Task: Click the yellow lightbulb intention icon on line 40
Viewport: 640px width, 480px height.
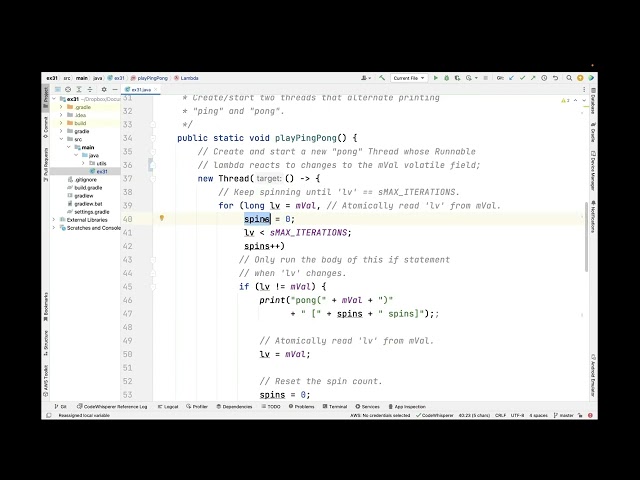Action: tap(162, 218)
